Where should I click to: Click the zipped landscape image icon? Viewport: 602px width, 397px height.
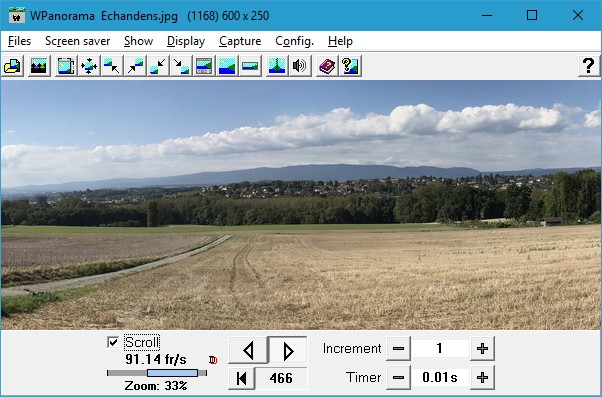tap(277, 66)
